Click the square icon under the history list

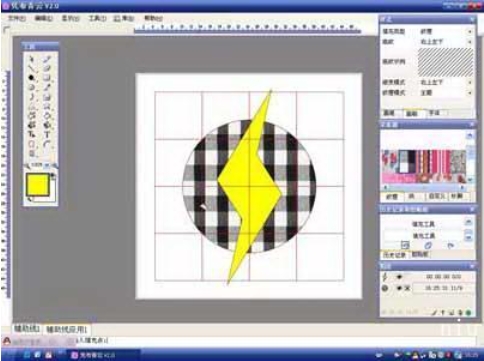[x=405, y=245]
